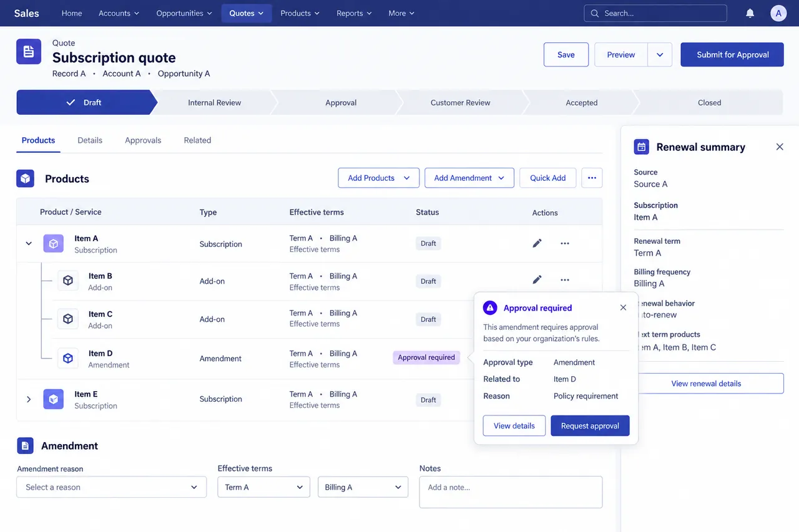The height and width of the screenshot is (532, 799).
Task: Select the Accepted stage
Action: click(x=582, y=102)
